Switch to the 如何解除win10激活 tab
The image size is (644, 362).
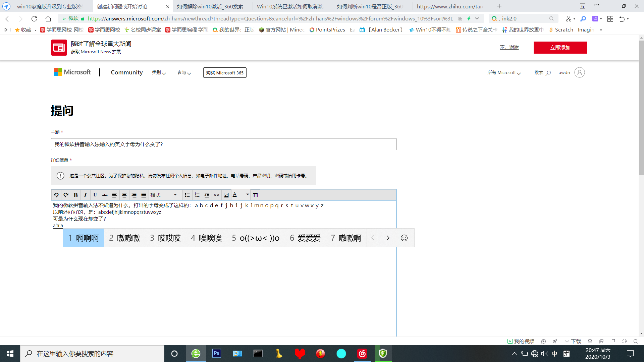(211, 6)
